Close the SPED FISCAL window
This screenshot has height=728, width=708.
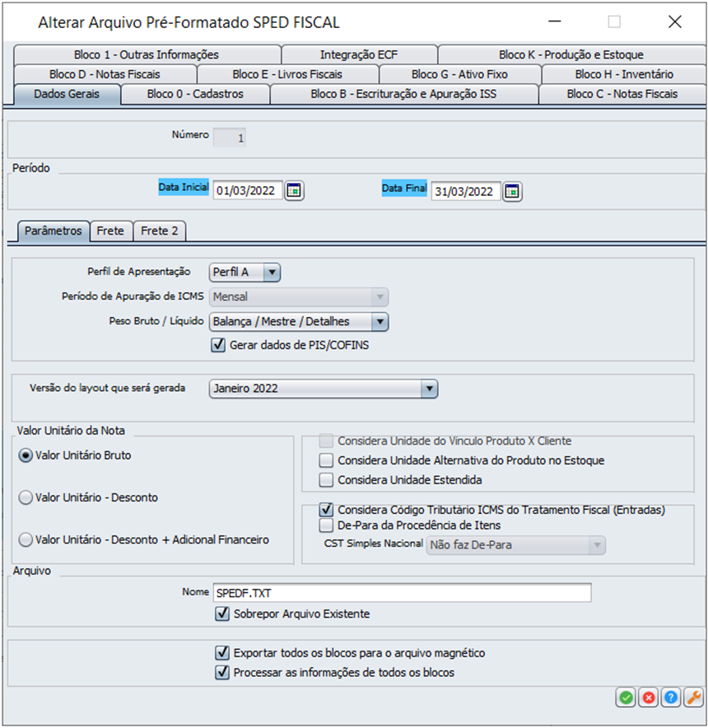tap(675, 21)
